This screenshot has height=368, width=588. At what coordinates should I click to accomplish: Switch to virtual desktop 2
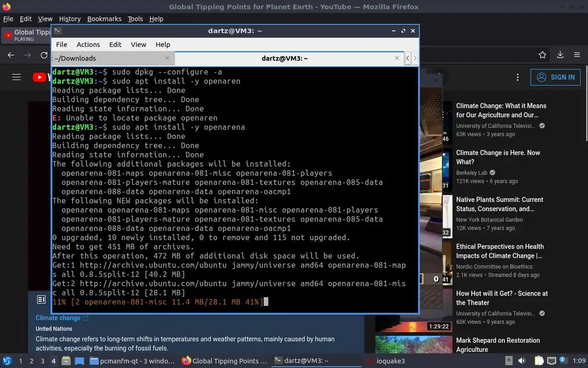click(x=32, y=361)
